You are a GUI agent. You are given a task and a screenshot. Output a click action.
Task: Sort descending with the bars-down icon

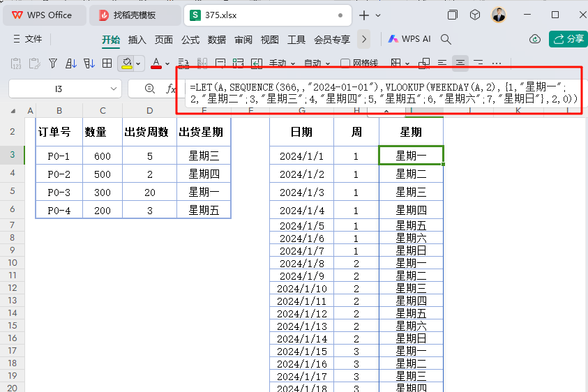pyautogui.click(x=89, y=63)
